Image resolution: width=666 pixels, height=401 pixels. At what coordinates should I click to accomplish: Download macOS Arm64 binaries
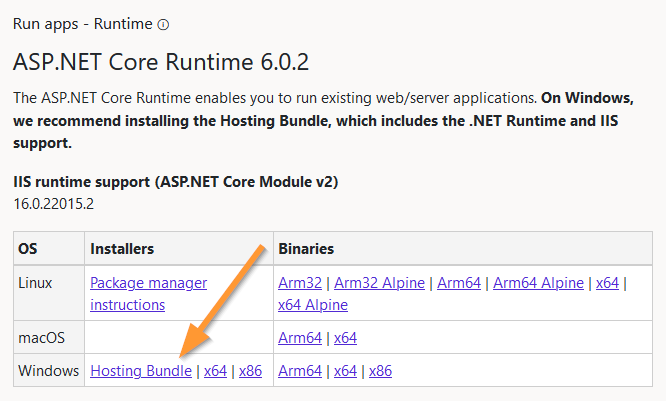pos(300,338)
